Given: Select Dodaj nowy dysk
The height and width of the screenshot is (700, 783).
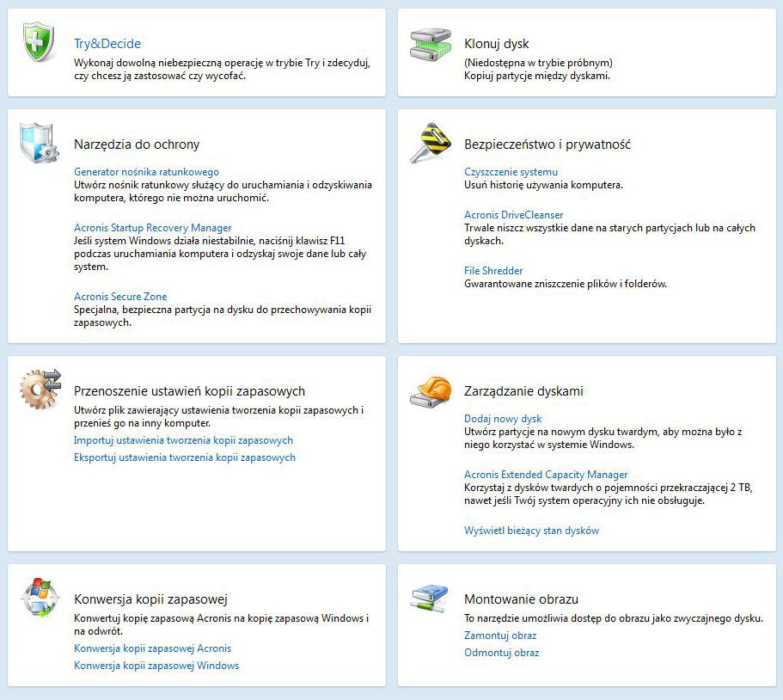Looking at the screenshot, I should click(503, 419).
